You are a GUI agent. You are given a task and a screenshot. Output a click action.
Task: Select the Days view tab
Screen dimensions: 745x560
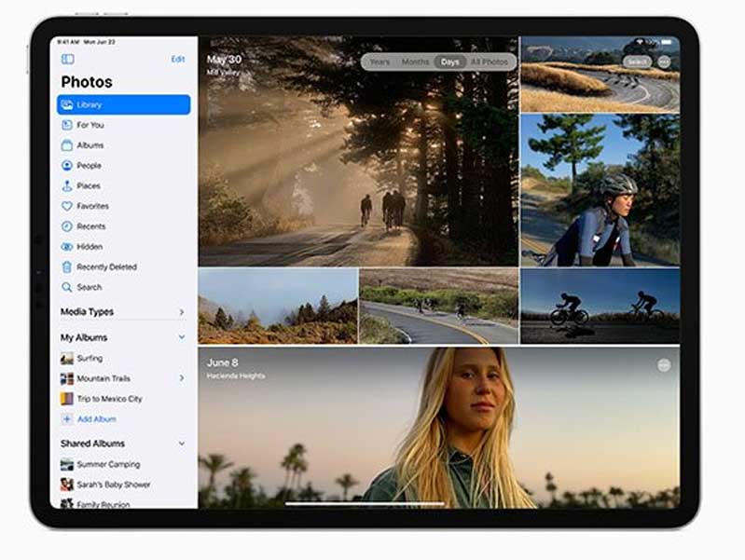pyautogui.click(x=449, y=61)
